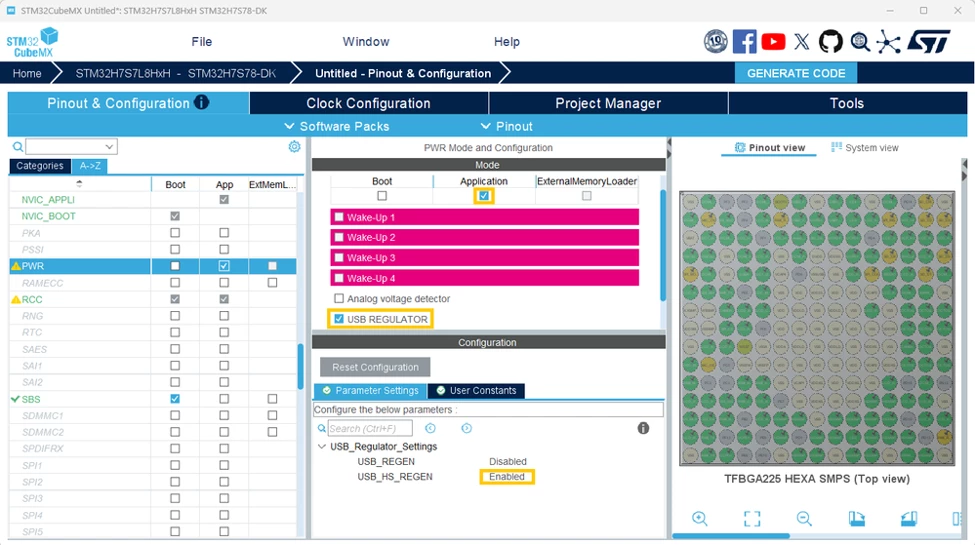Fit the chip to the view
The image size is (975, 545).
pos(752,518)
